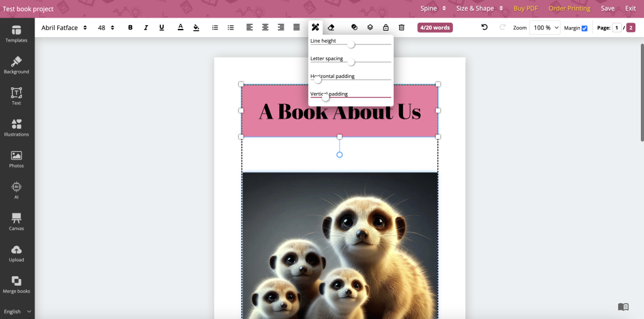Click the Horizontal padding slider handle

pos(318,80)
